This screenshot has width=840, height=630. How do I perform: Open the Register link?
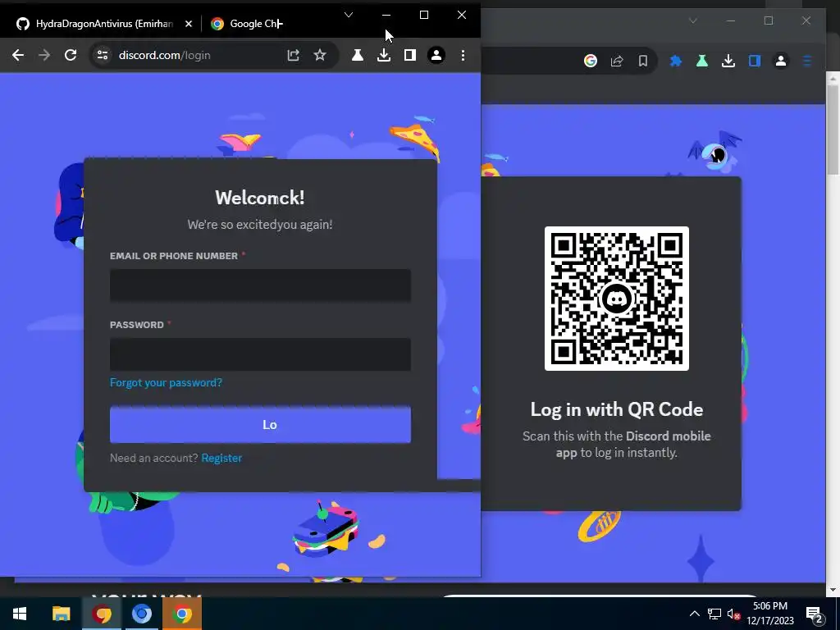point(221,458)
